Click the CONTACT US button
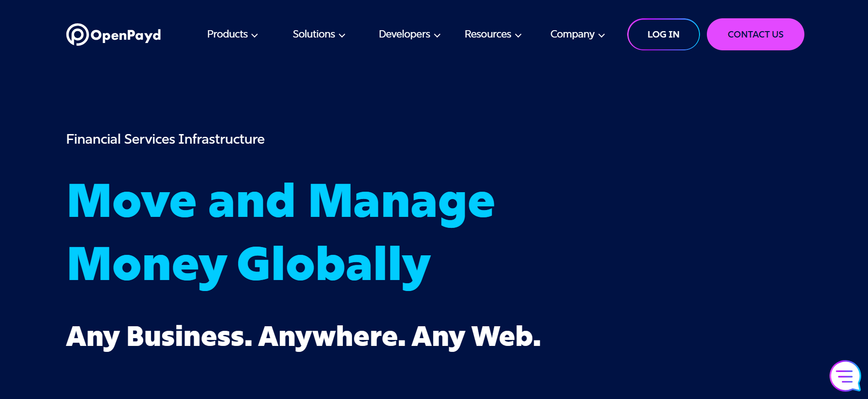 pos(755,34)
